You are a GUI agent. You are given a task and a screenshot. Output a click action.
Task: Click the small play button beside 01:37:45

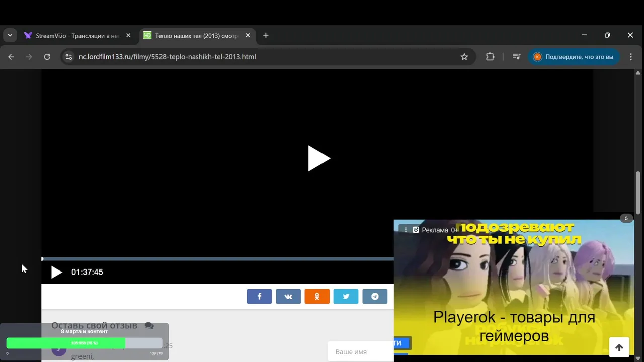coord(57,272)
